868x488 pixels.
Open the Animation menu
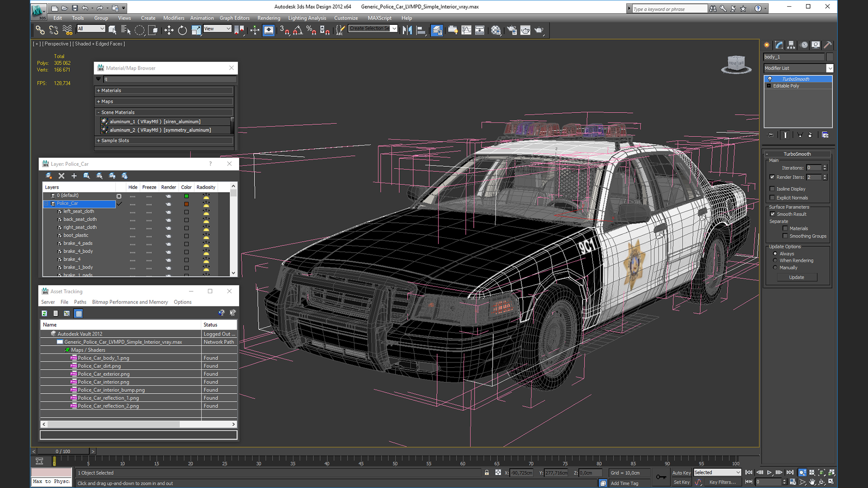point(202,18)
